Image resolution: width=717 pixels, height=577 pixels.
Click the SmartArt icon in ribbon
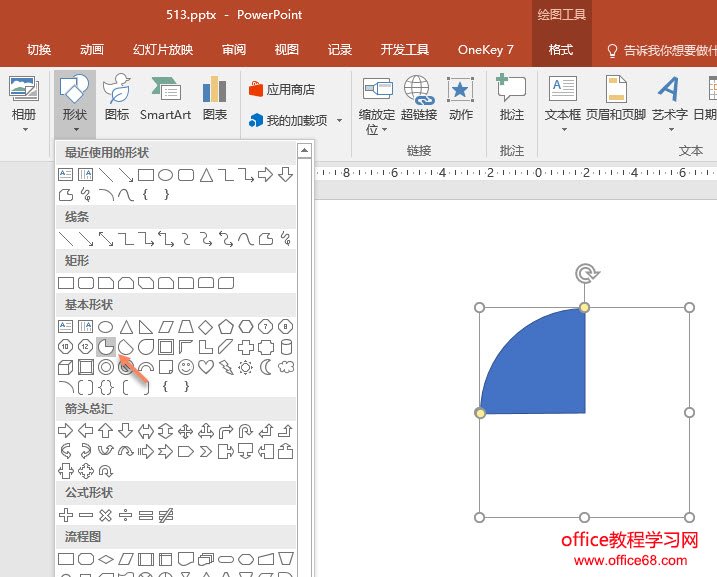tap(165, 98)
